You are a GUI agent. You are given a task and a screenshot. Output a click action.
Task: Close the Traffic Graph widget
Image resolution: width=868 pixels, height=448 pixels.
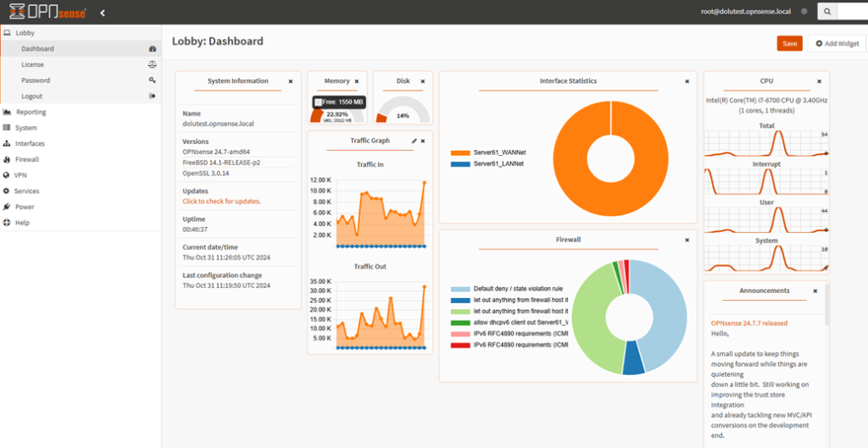point(423,141)
